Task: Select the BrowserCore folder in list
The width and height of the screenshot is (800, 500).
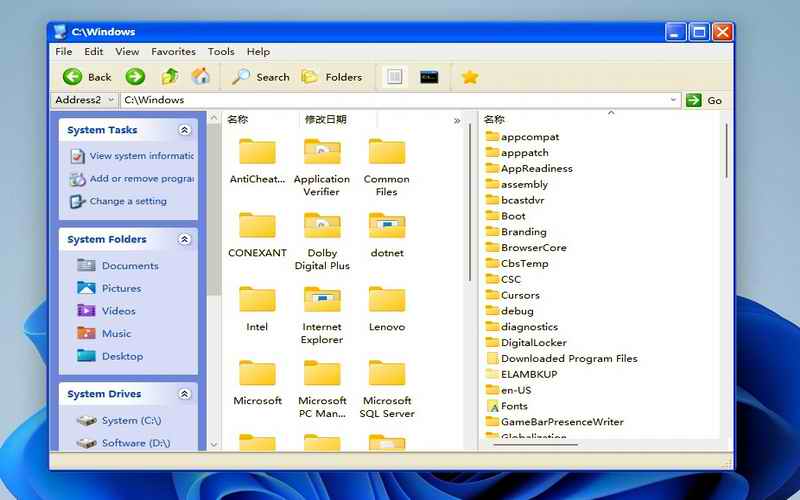Action: click(x=526, y=247)
